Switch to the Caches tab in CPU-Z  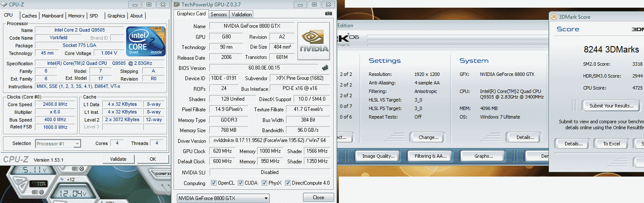point(29,16)
